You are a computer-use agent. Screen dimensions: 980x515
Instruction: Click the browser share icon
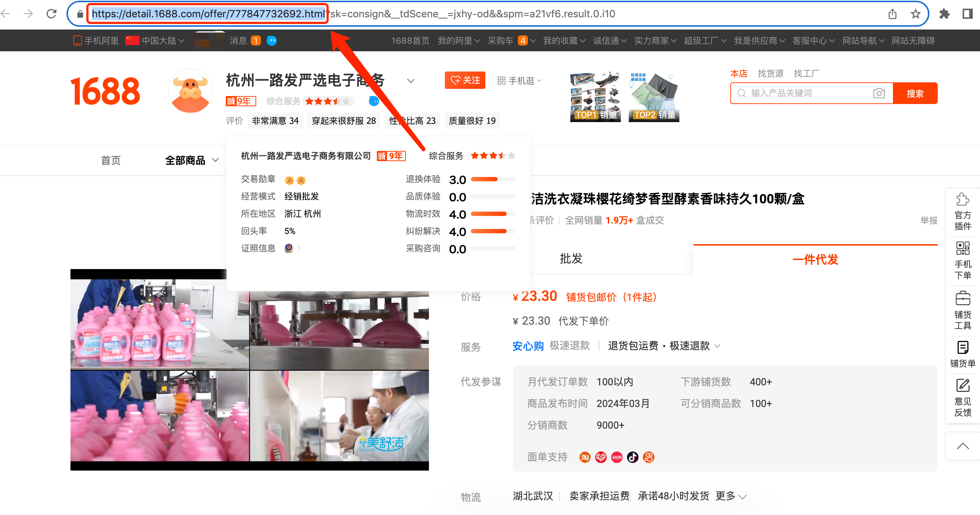point(892,14)
